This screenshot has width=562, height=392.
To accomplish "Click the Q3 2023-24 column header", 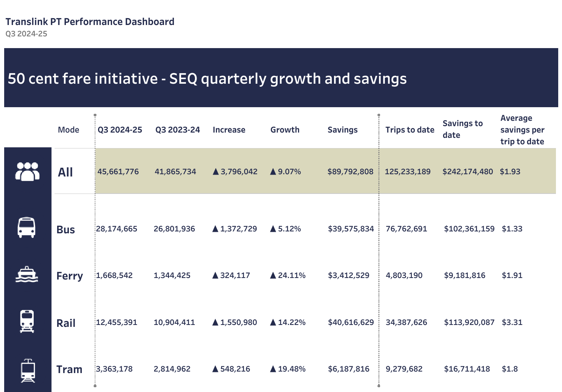I will coord(178,130).
